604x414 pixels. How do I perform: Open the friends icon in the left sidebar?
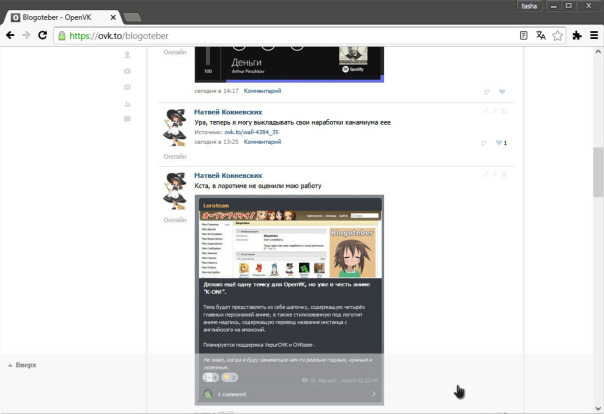(x=127, y=104)
